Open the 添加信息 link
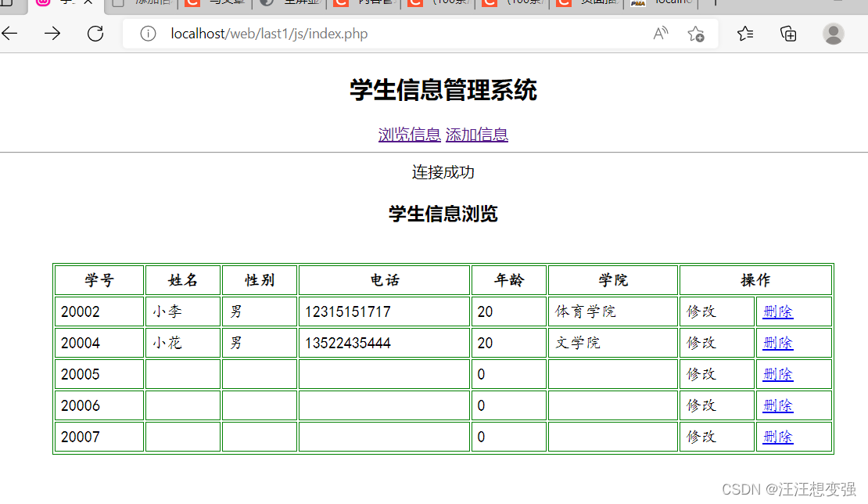The width and height of the screenshot is (868, 504). click(477, 135)
